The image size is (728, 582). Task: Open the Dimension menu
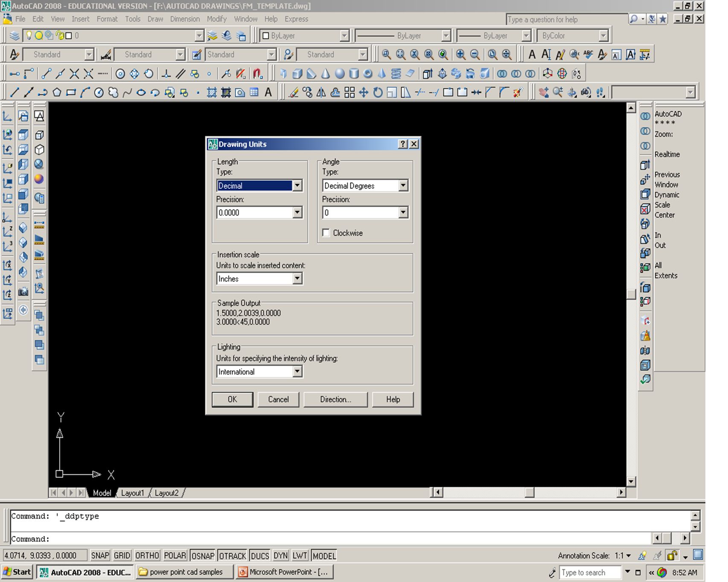tap(185, 19)
